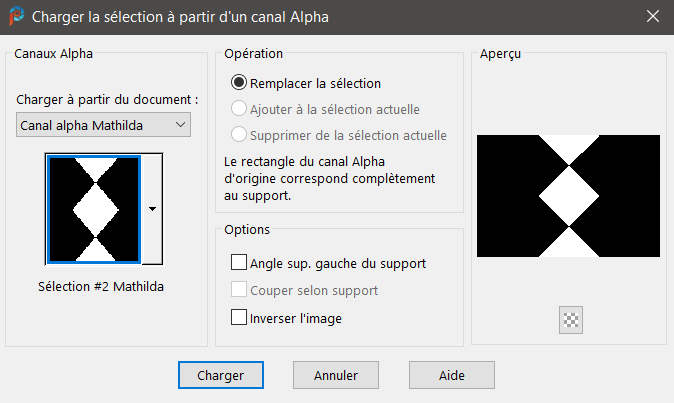The height and width of the screenshot is (403, 674).
Task: Check the 'Inverser l'image' option
Action: [239, 318]
